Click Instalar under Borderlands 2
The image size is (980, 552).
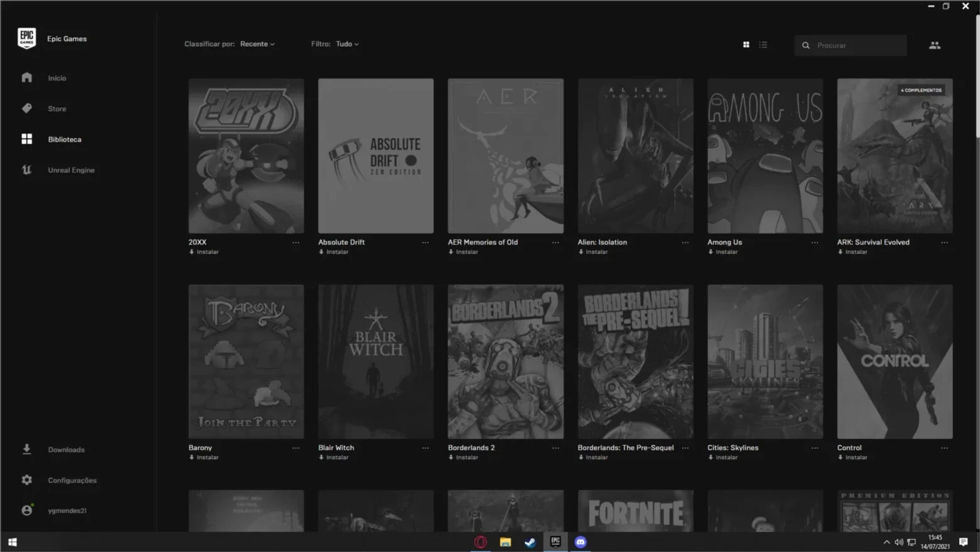coord(464,458)
